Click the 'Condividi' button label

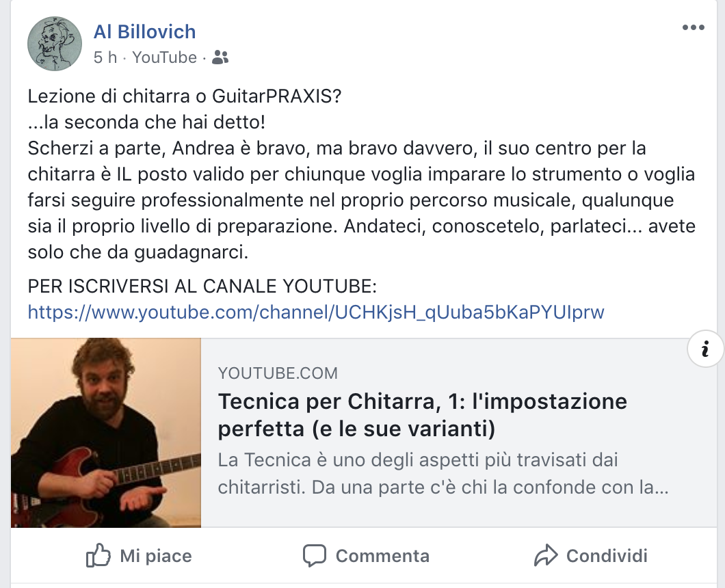[x=607, y=556]
